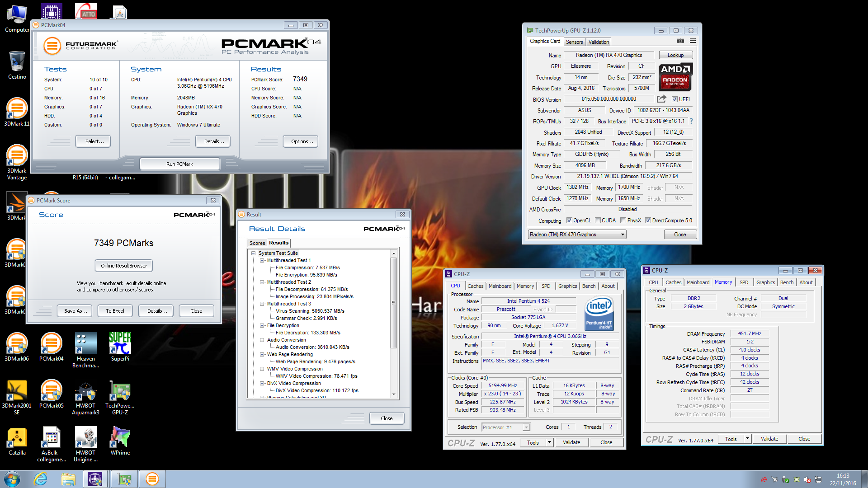Viewport: 868px width, 488px height.
Task: Open the HWBOT Aquamark3 desktop shortcut
Action: 85,397
